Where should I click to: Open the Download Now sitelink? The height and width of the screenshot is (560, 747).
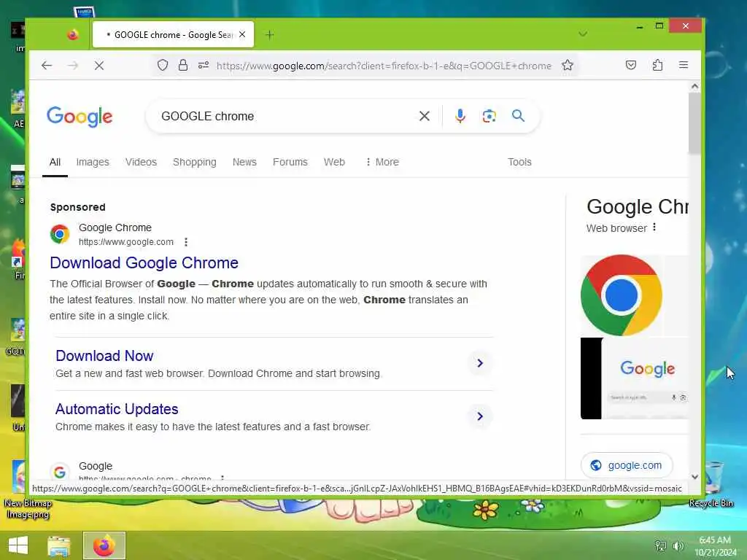104,356
